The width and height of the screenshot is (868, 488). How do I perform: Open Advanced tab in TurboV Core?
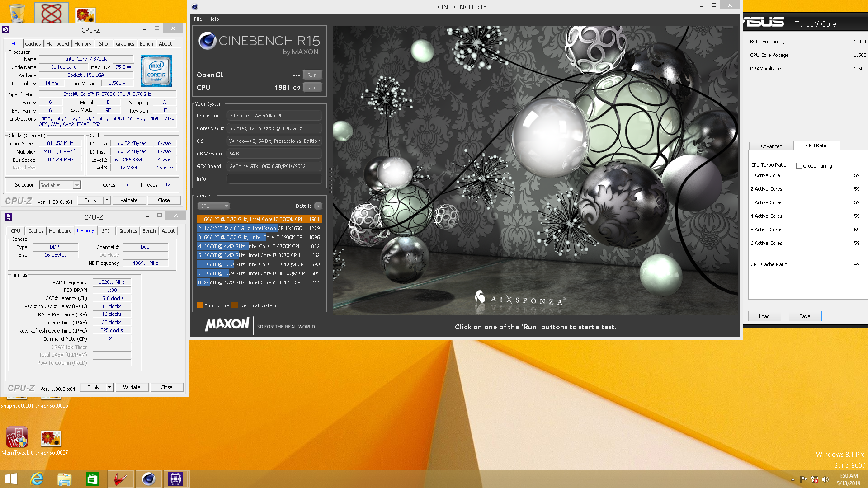(771, 146)
